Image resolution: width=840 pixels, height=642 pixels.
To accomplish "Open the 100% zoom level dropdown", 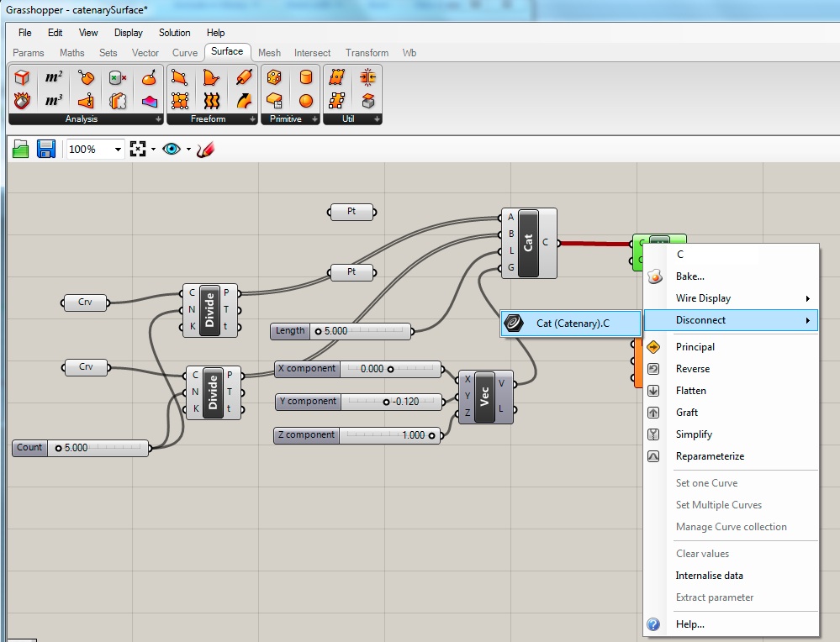I will [117, 150].
